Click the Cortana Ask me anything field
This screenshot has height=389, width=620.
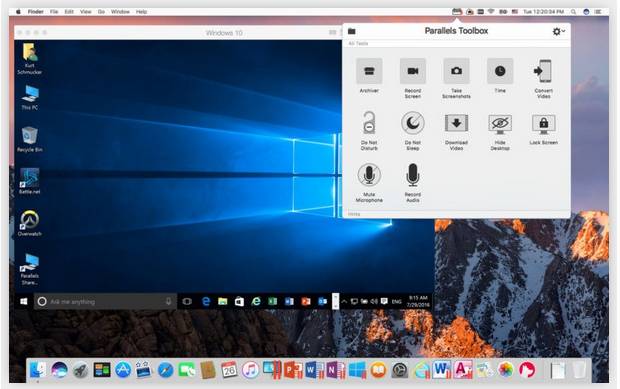tap(105, 302)
